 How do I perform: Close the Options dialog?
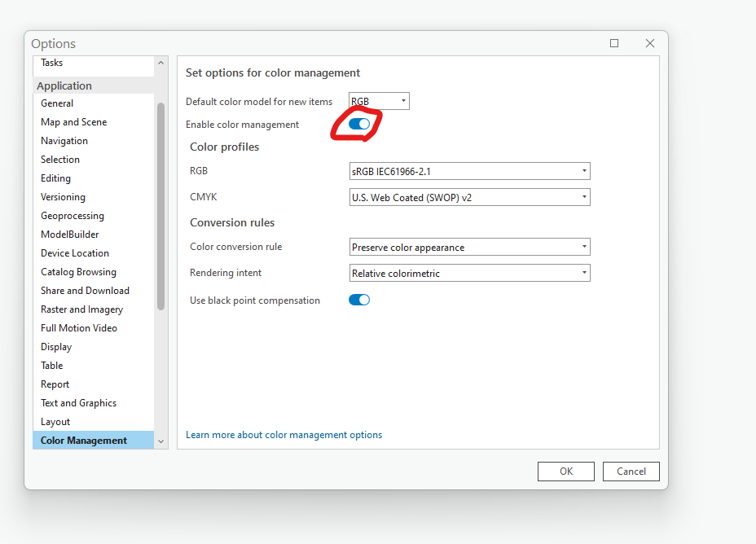(649, 43)
